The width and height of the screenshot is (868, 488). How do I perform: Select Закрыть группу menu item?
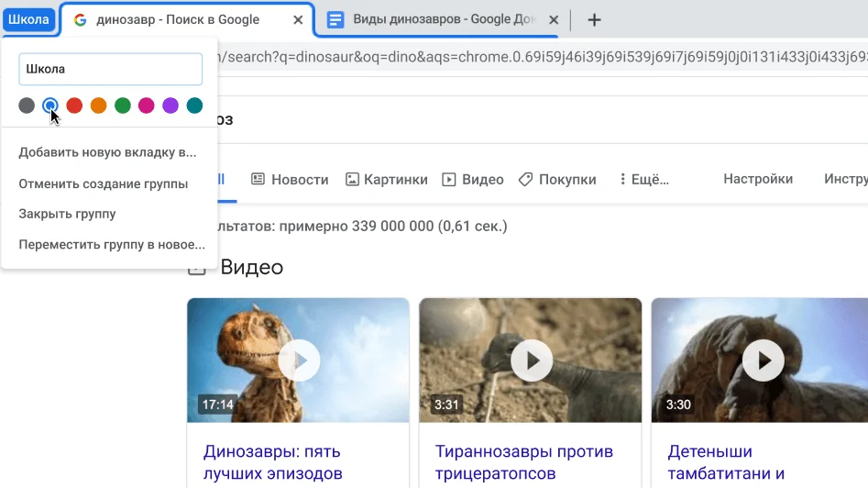point(67,214)
